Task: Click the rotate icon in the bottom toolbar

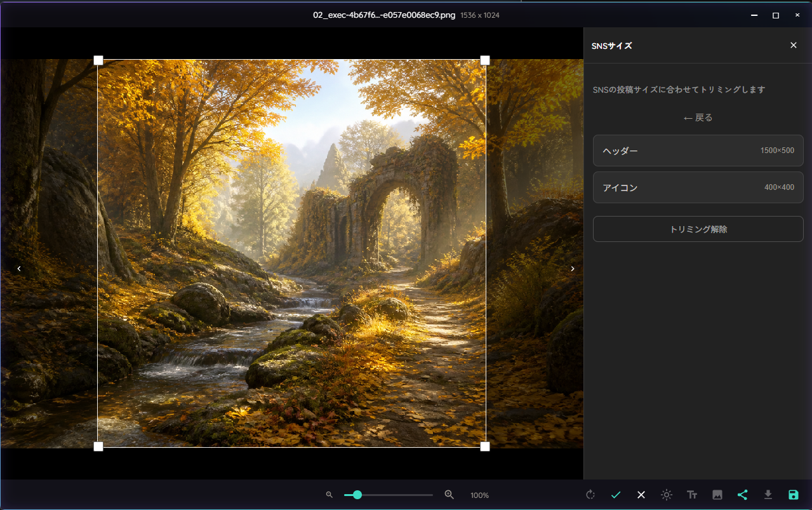Action: click(x=590, y=495)
